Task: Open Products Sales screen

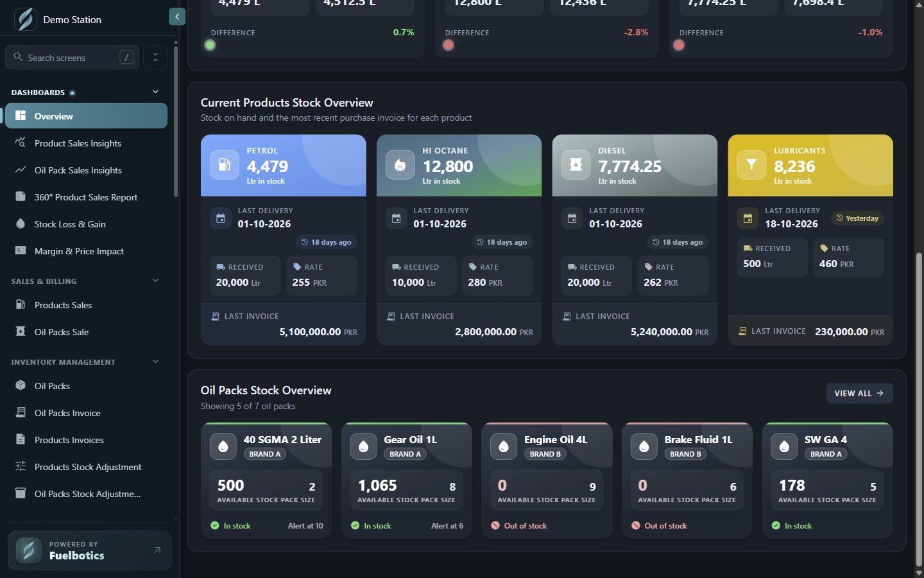Action: pyautogui.click(x=86, y=304)
